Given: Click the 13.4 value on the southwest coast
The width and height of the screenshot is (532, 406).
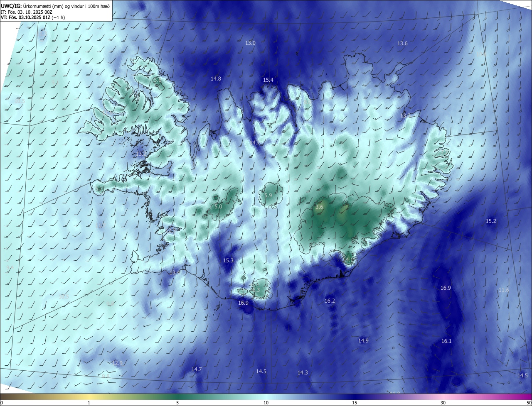Looking at the screenshot, I should pos(175,272).
